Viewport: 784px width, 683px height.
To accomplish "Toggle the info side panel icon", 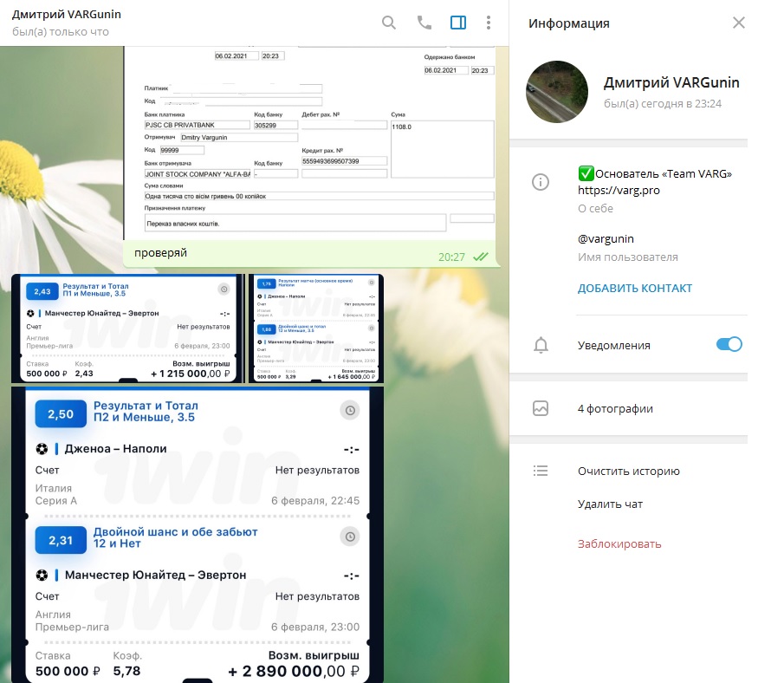I will [458, 23].
